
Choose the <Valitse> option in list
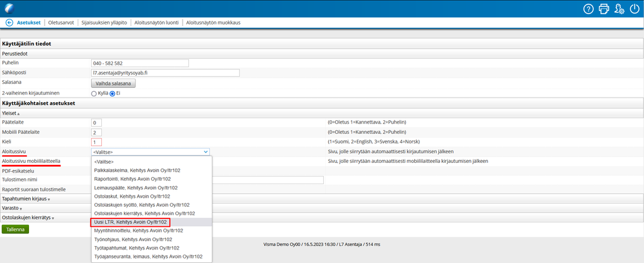click(x=152, y=162)
